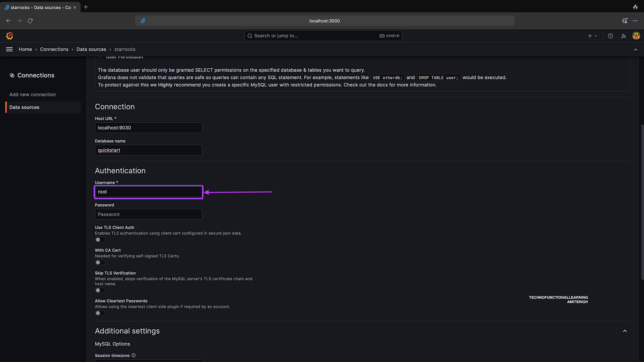Enable Use TLS Client Auth toggle
Viewport: 644px width, 362px height.
pos(100,240)
